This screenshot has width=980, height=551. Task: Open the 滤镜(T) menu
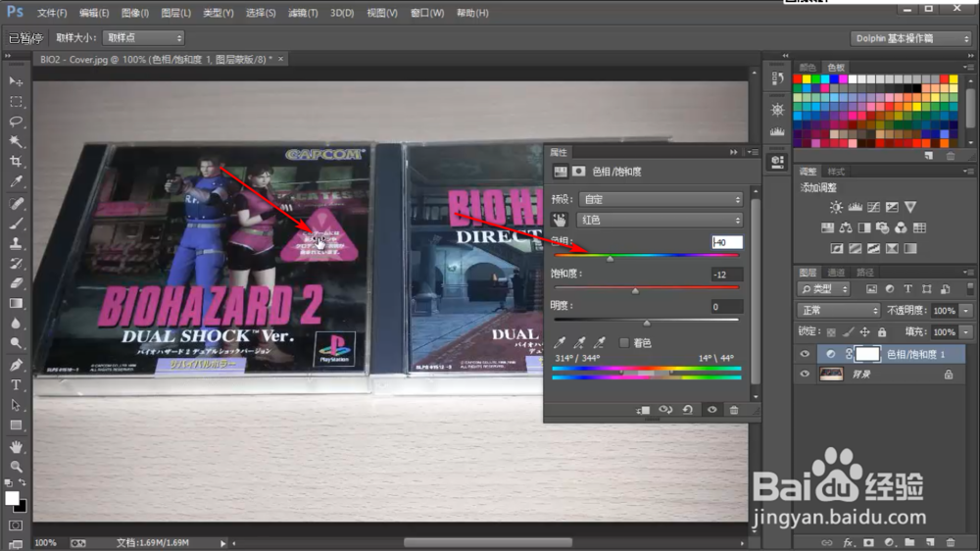(303, 13)
